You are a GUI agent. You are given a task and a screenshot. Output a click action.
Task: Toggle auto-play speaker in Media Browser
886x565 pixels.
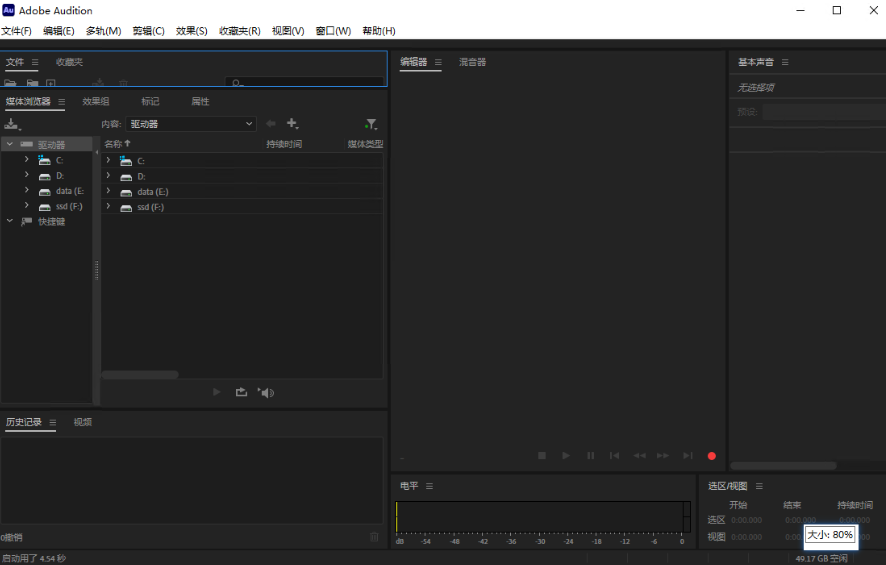(x=266, y=392)
